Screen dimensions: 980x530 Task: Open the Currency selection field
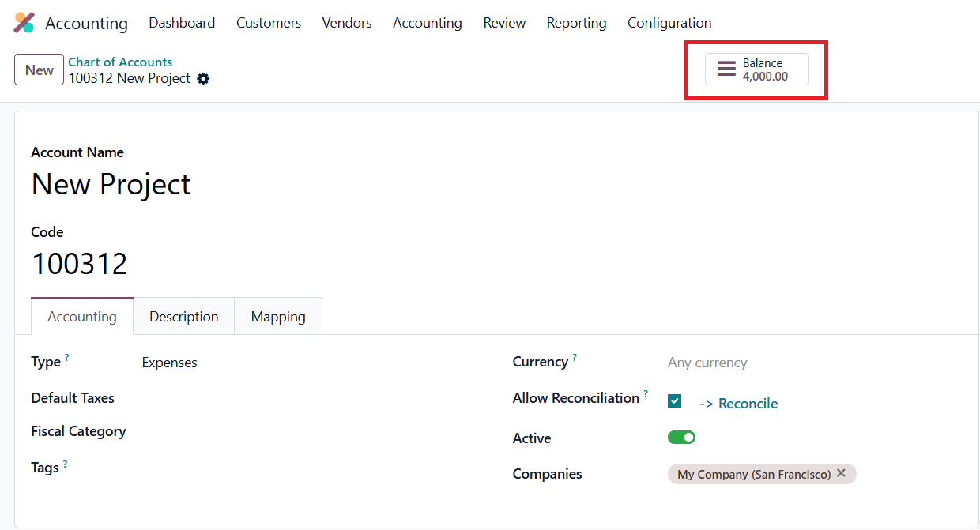(707, 362)
